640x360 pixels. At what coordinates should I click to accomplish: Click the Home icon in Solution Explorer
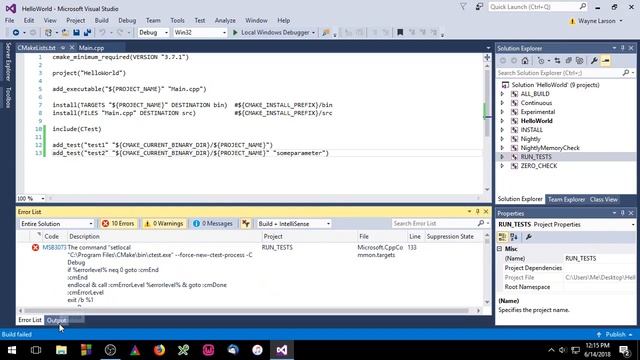[525, 60]
